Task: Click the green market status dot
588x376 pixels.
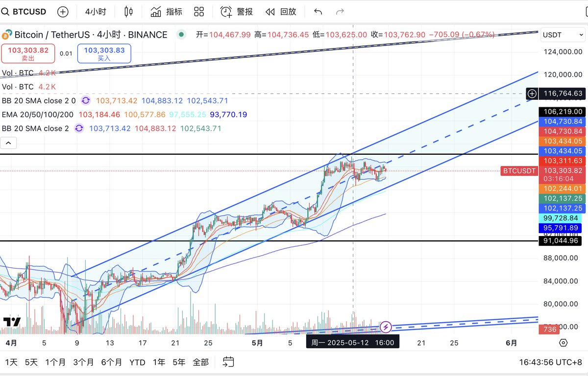Action: (182, 35)
